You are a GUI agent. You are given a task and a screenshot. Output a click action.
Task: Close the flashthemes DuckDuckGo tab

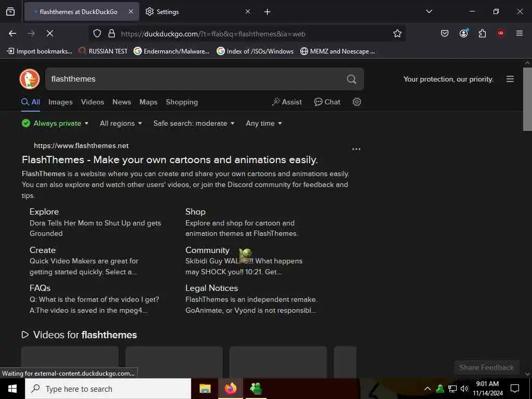coord(131,11)
